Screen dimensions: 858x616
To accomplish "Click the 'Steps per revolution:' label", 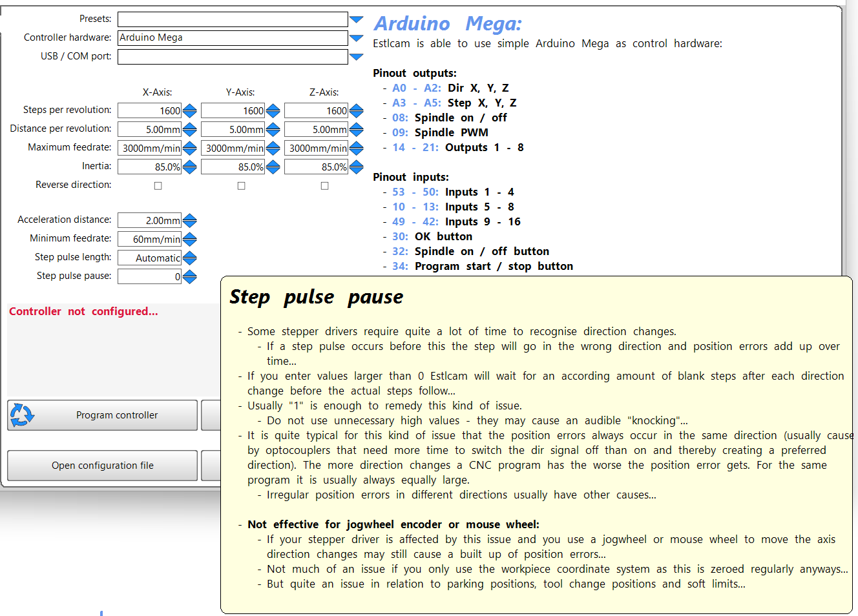I will point(67,110).
